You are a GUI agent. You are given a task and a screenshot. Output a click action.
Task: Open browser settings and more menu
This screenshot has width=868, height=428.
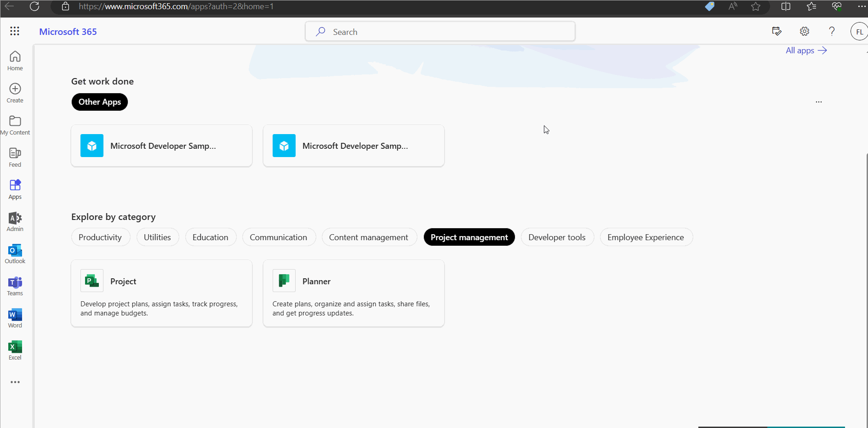coord(862,6)
